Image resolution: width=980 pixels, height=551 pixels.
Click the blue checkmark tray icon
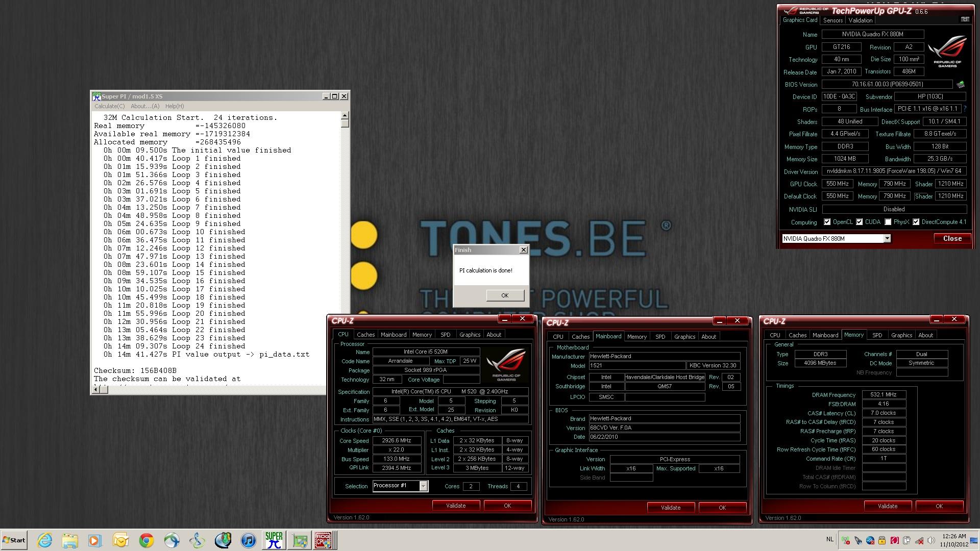(x=870, y=540)
